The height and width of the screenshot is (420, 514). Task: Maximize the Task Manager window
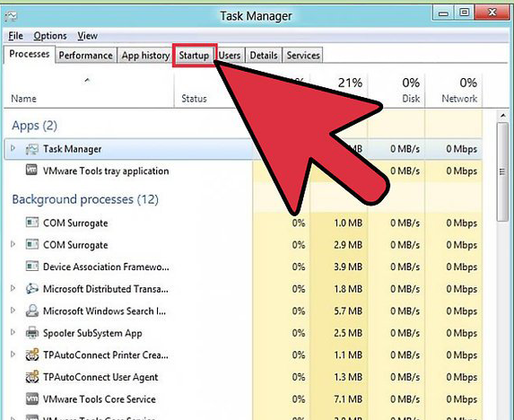(x=464, y=13)
